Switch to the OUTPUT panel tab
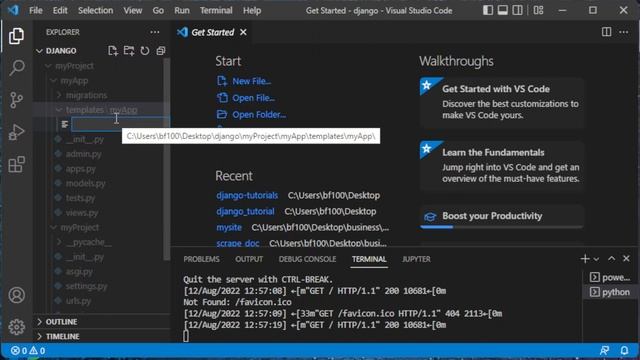 point(249,259)
